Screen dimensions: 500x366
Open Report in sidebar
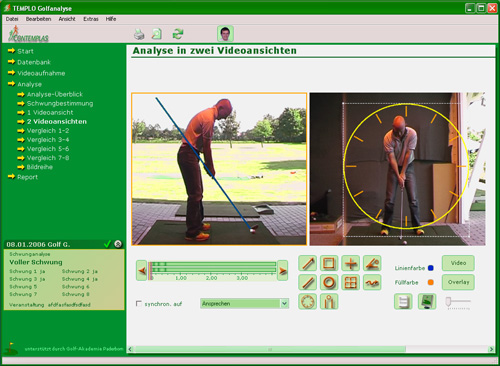[x=27, y=177]
